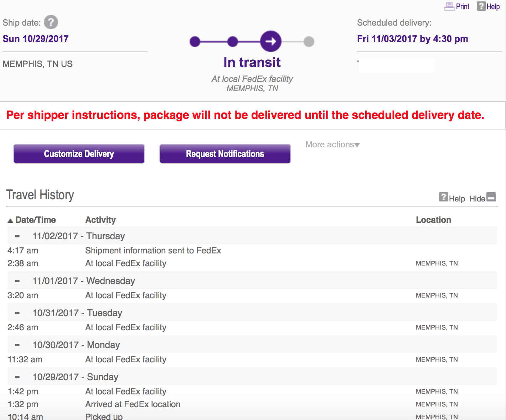Click the Activity column header
Viewport: 506px width, 420px height.
point(100,220)
